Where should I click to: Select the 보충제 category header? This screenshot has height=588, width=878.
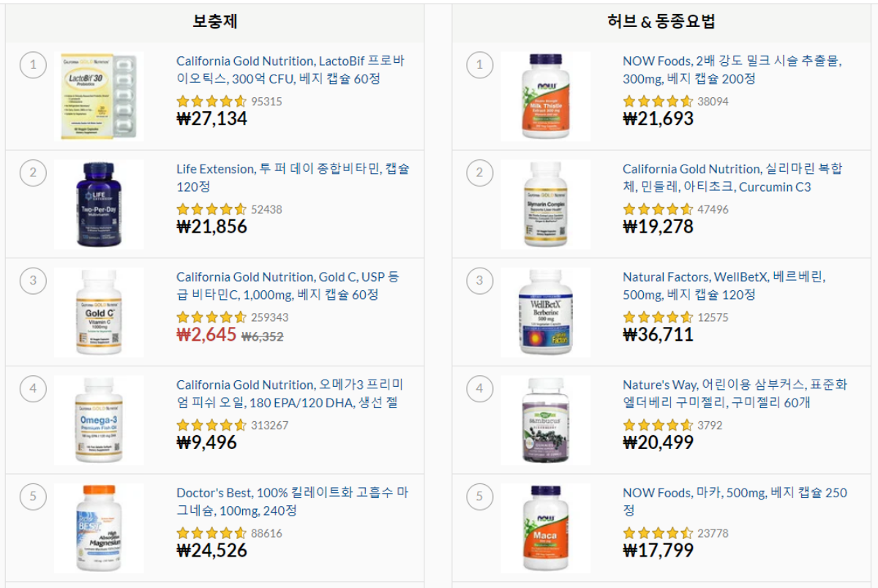pyautogui.click(x=214, y=22)
